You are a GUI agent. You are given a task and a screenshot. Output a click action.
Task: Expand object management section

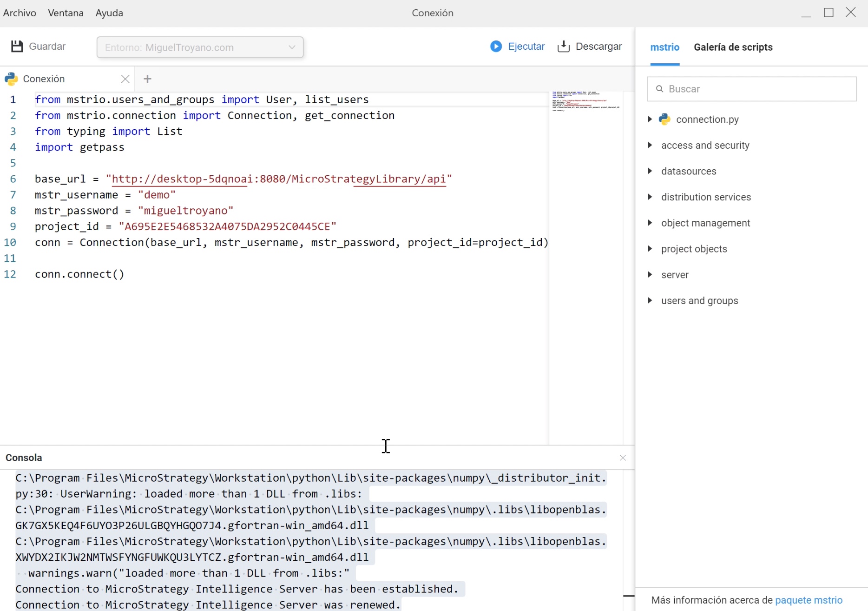point(650,223)
